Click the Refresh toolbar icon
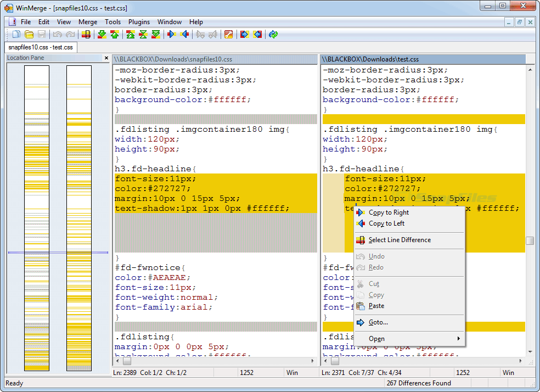 click(x=273, y=35)
